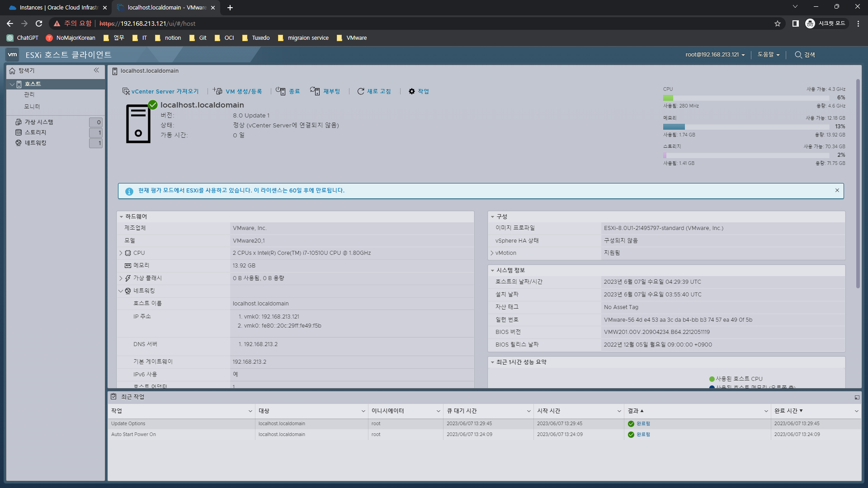Screen dimensions: 868x488
Task: Select 가상 시스템 in the navigator
Action: coord(39,122)
